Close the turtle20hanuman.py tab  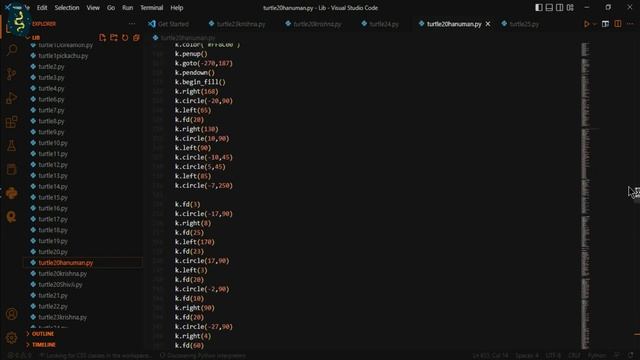pyautogui.click(x=488, y=24)
